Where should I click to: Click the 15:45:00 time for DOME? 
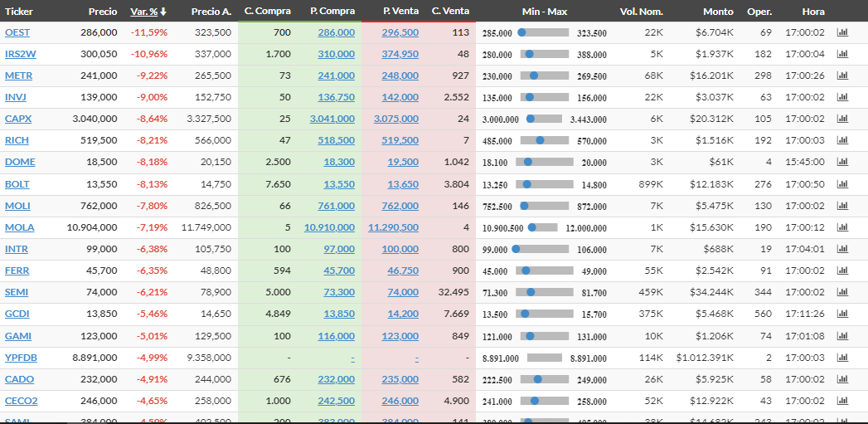[x=805, y=163]
